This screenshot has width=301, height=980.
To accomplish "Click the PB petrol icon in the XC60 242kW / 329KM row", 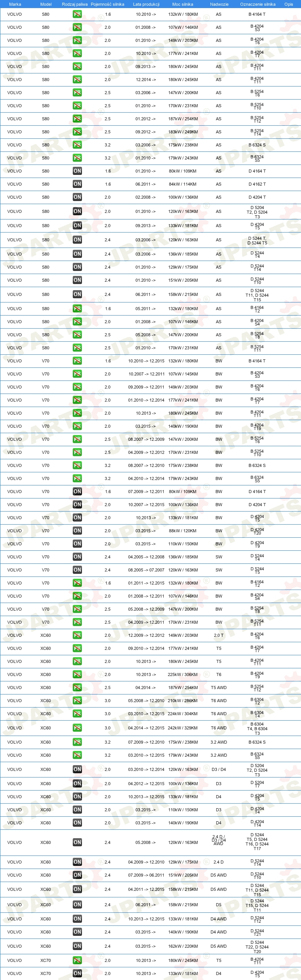I will 77,728.
